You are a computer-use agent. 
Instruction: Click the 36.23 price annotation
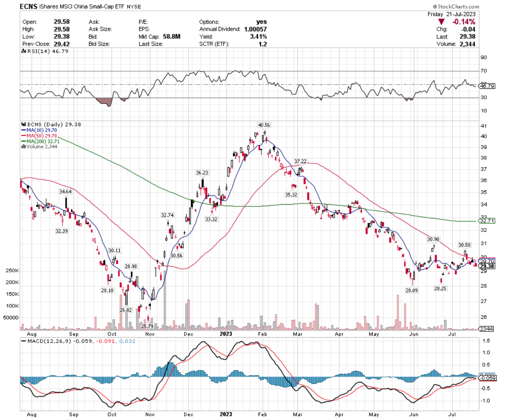pyautogui.click(x=202, y=173)
